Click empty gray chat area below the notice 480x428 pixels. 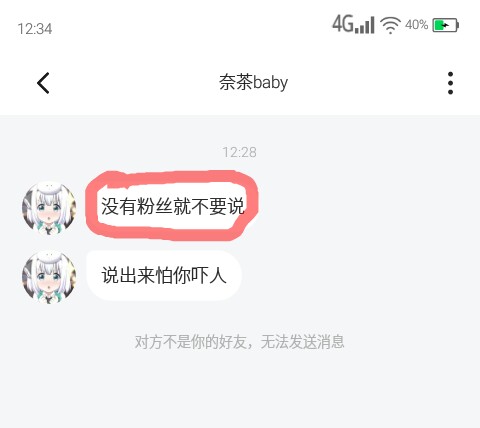click(240, 390)
